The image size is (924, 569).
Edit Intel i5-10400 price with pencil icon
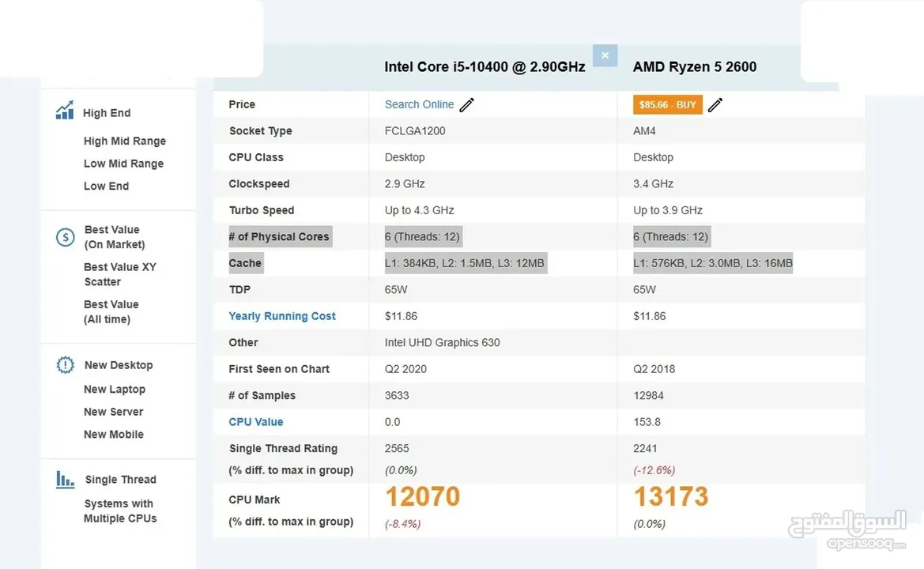466,105
